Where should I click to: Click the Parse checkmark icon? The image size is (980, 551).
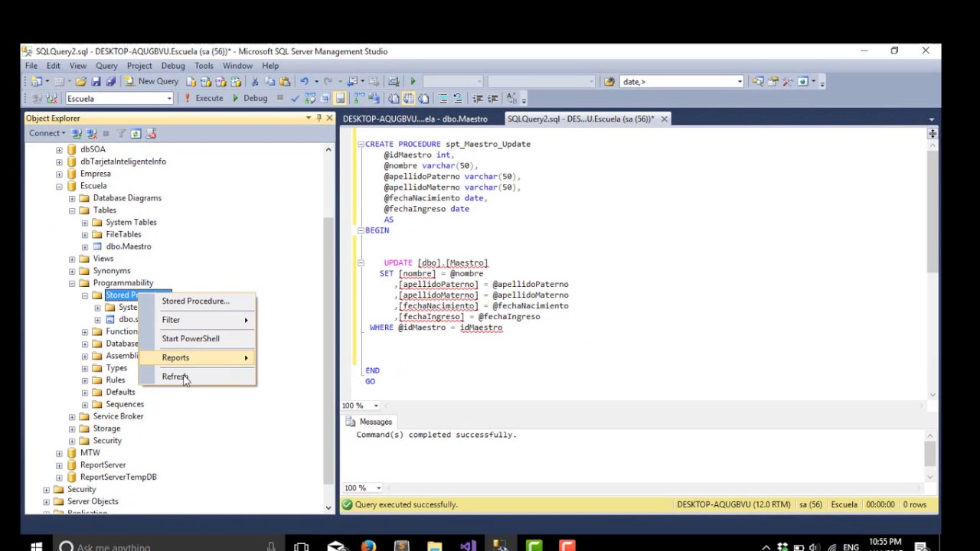click(295, 98)
